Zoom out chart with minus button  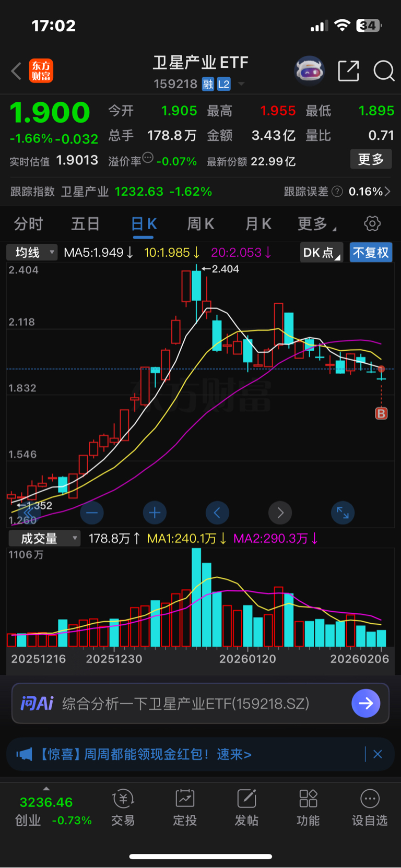point(92,513)
